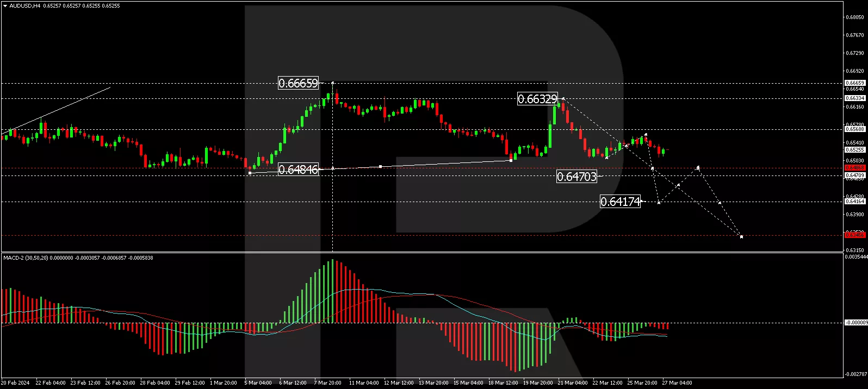
Task: Click the triangle arrow beside AUDUSD,H4
Action: click(5, 6)
